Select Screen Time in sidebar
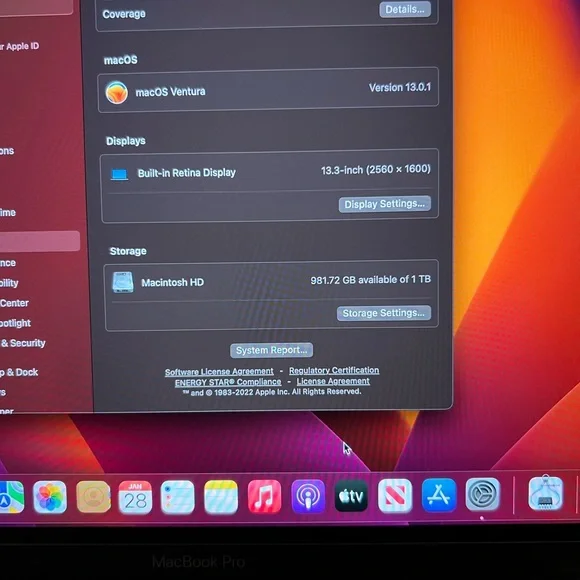Screen dimensions: 580x580 point(8,213)
